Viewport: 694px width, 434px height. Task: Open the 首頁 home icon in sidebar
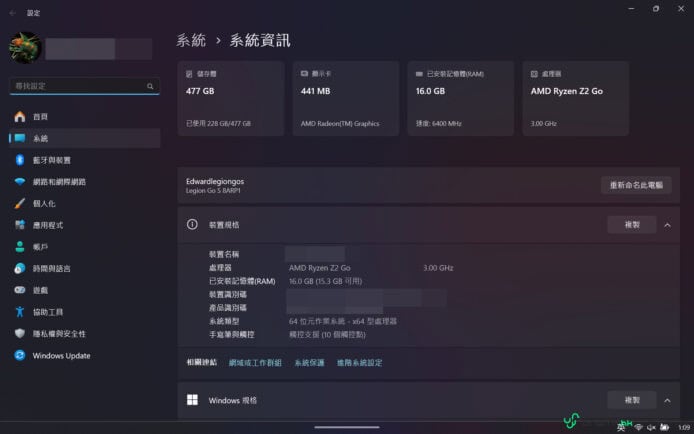pyautogui.click(x=20, y=117)
